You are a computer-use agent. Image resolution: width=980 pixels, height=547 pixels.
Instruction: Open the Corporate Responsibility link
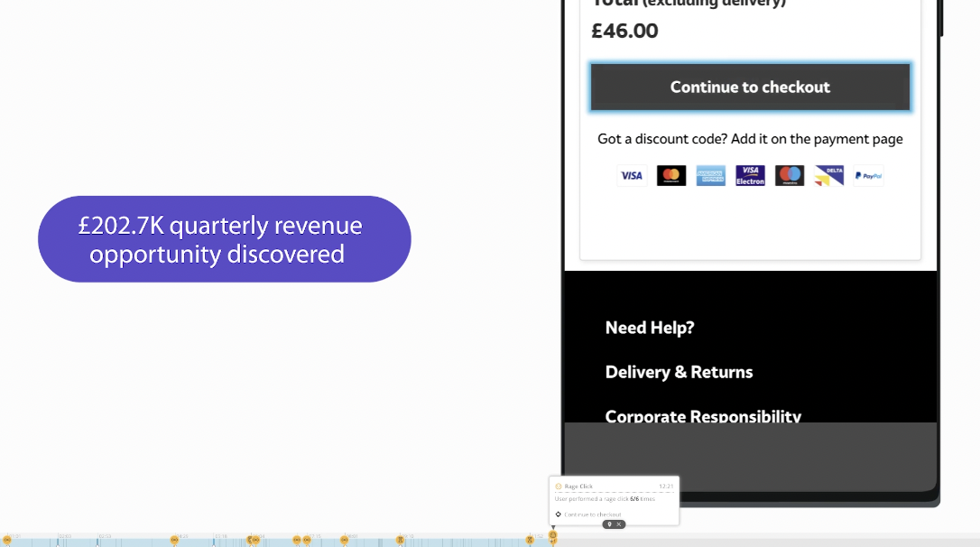pos(703,417)
